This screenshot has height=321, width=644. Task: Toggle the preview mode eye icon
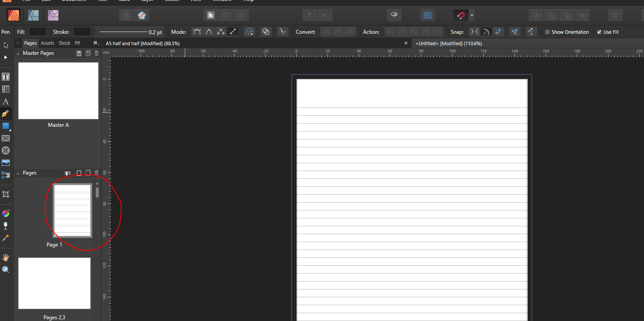(x=394, y=15)
